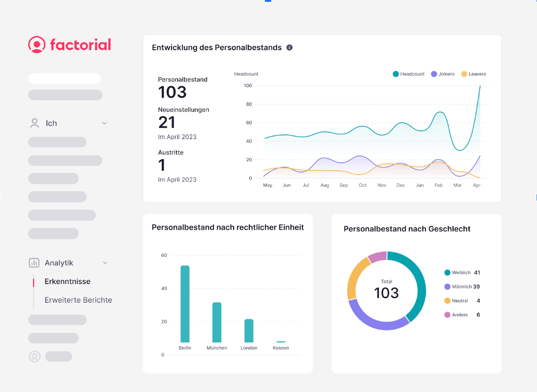The height and width of the screenshot is (392, 537).
Task: Open Erweiterte Berichte in the sidebar
Action: click(78, 300)
